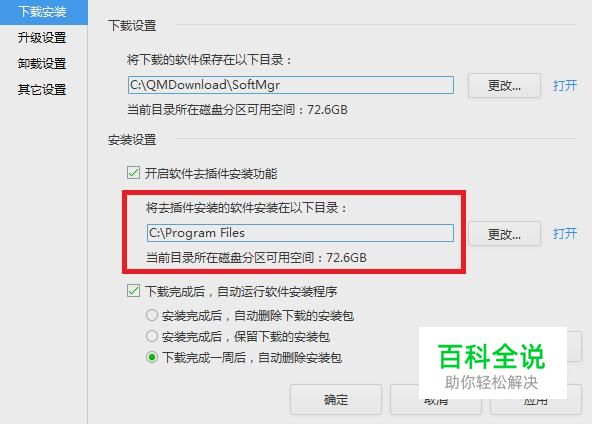Go to 其它设置 section
592x424 pixels.
tap(42, 89)
